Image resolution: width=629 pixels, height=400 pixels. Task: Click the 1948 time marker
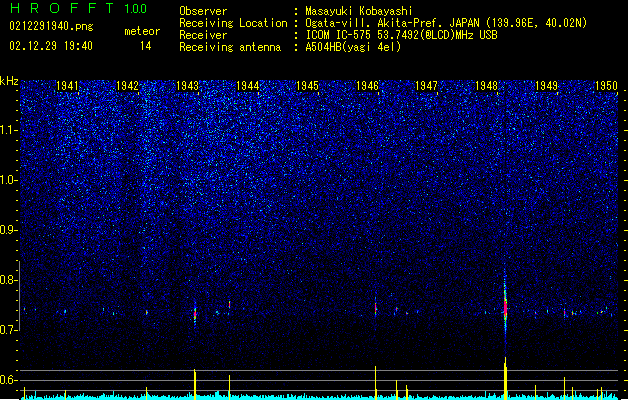[486, 85]
